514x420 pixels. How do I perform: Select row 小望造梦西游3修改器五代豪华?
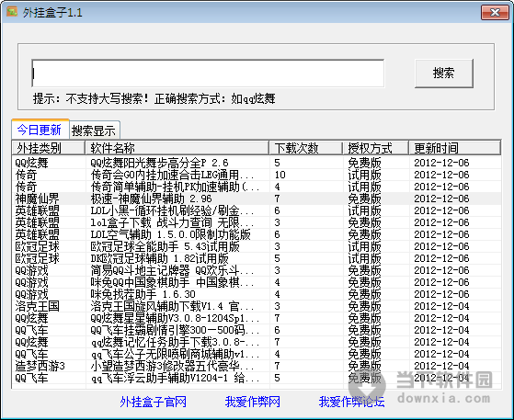pyautogui.click(x=257, y=366)
